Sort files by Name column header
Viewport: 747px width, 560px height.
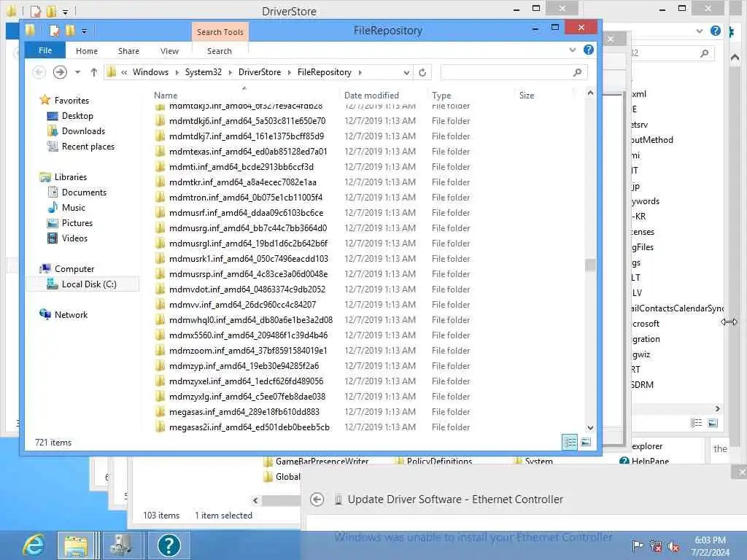[166, 96]
